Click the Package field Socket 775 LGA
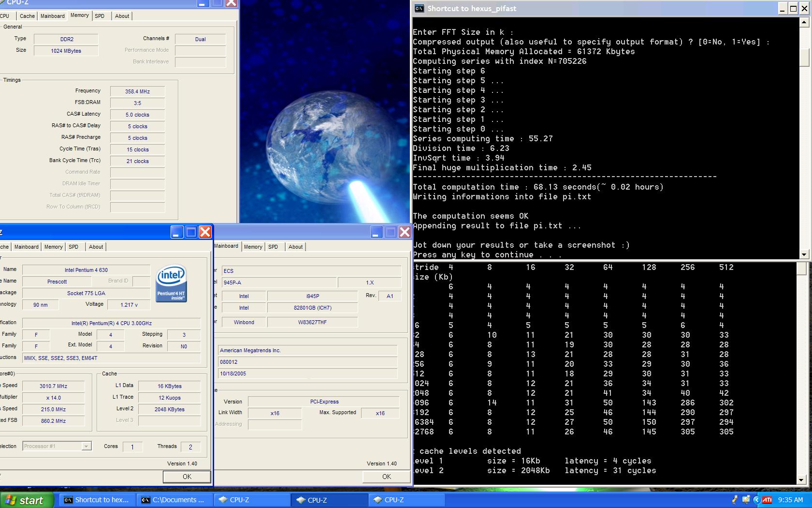812x508 pixels. tap(86, 293)
